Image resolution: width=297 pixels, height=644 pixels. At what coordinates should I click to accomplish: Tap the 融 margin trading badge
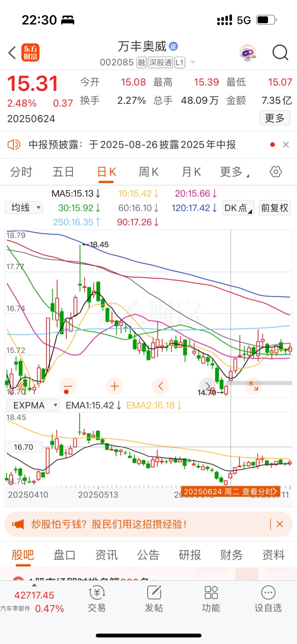point(142,62)
